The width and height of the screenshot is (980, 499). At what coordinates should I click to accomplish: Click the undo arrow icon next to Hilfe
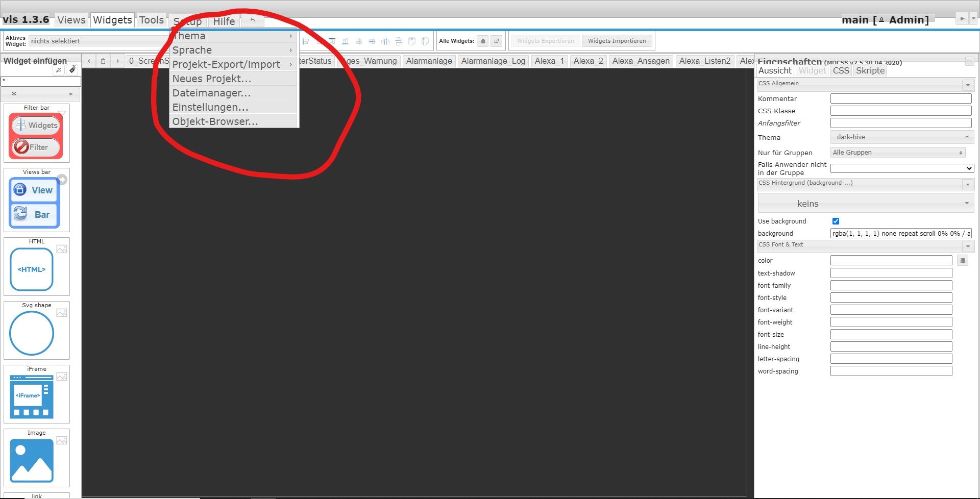[x=252, y=20]
